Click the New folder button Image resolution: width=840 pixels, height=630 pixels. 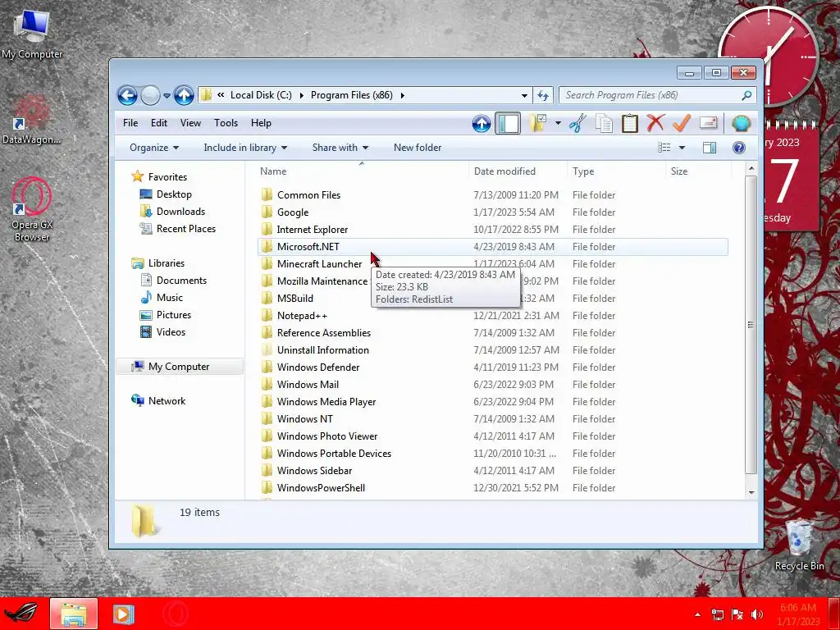click(x=418, y=148)
